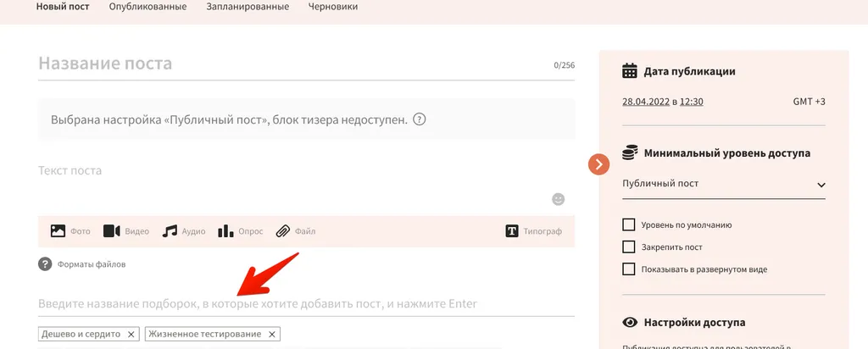Check the pin post option
The width and height of the screenshot is (868, 349).
click(x=628, y=247)
